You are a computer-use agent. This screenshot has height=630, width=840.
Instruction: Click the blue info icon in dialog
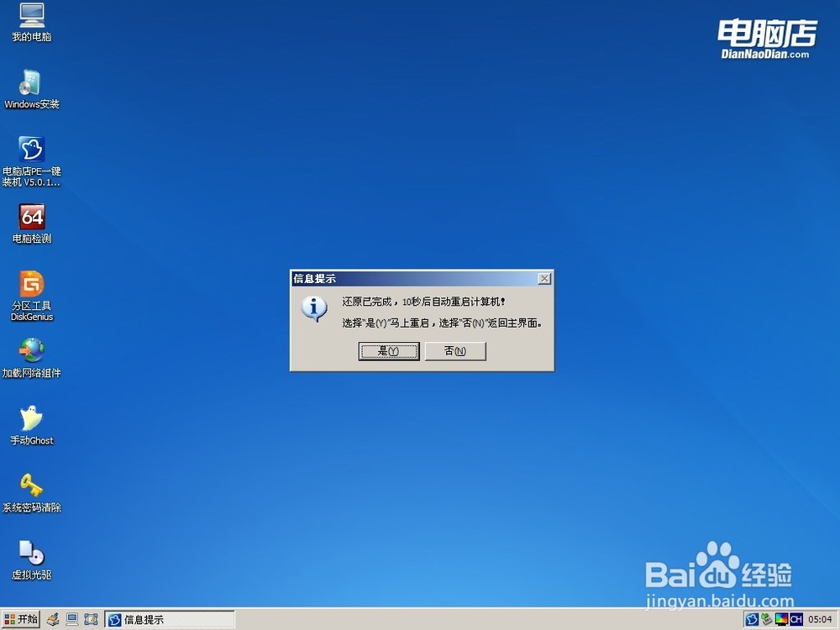tap(314, 309)
